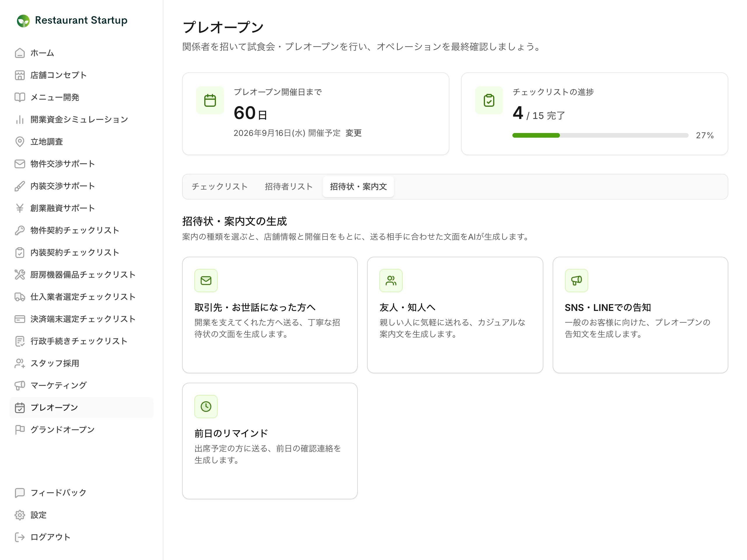The height and width of the screenshot is (560, 747).
Task: Click the 4 / 15 完了 count
Action: click(x=539, y=113)
